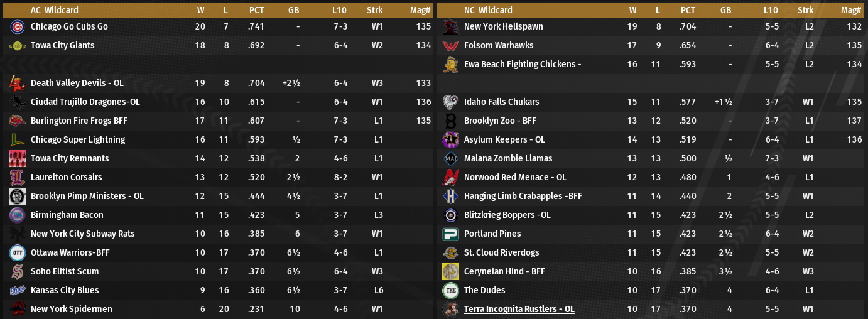Click the Brooklyn Zoo B logo
This screenshot has width=868, height=319.
(x=450, y=121)
